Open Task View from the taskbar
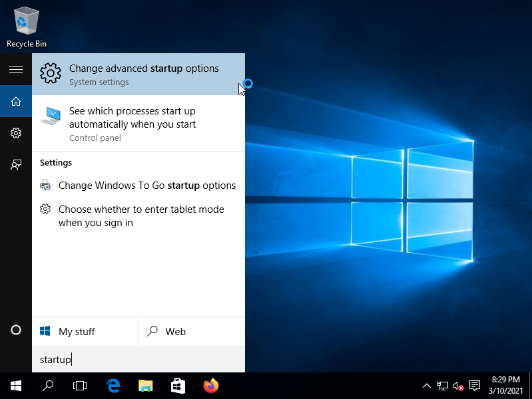 coord(80,385)
